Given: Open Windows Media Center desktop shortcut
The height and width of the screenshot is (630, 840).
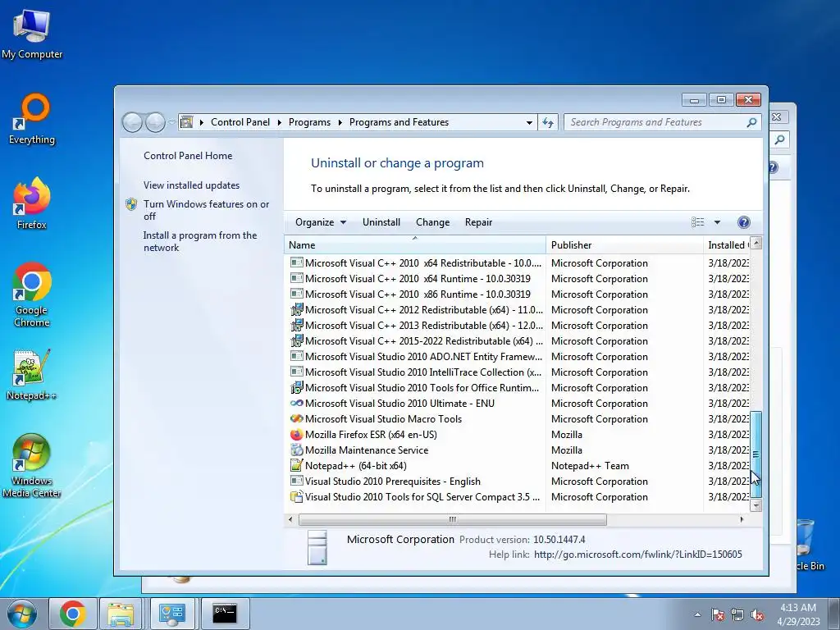Looking at the screenshot, I should [x=31, y=465].
